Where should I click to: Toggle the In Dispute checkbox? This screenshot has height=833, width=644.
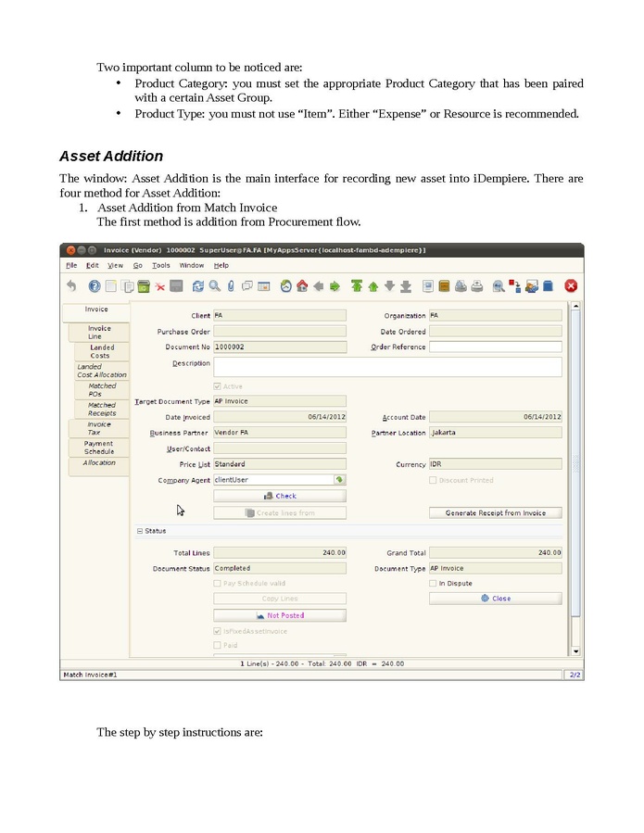point(433,584)
